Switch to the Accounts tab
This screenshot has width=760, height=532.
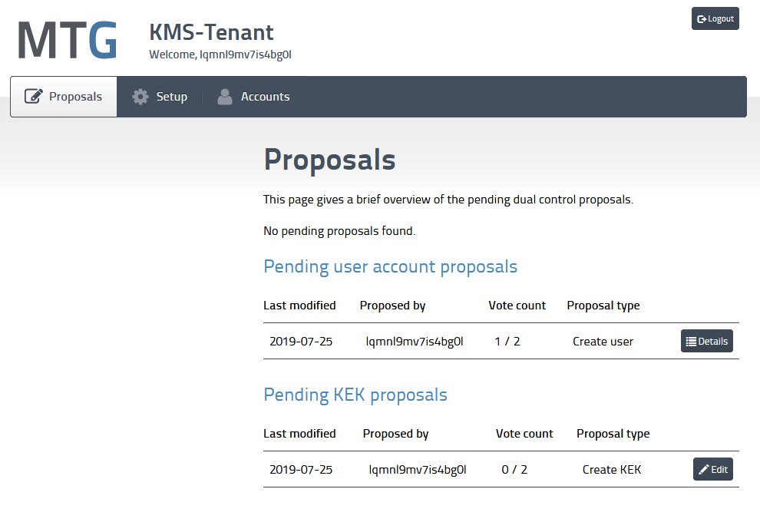(x=253, y=96)
